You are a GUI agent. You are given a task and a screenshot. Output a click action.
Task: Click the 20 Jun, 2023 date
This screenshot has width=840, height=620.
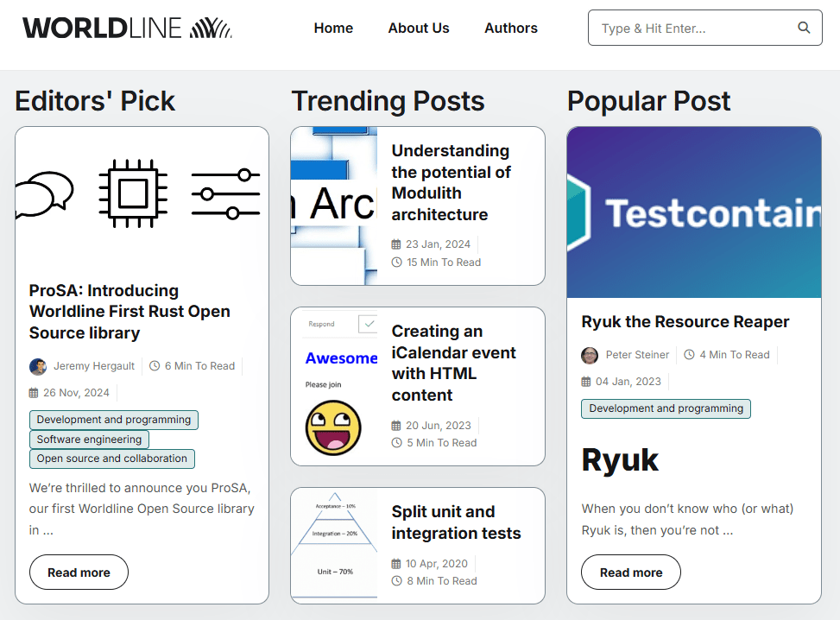coord(439,426)
